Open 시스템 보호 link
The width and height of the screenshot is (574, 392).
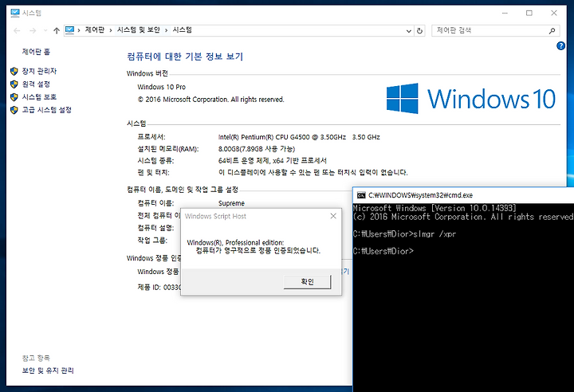[x=39, y=97]
